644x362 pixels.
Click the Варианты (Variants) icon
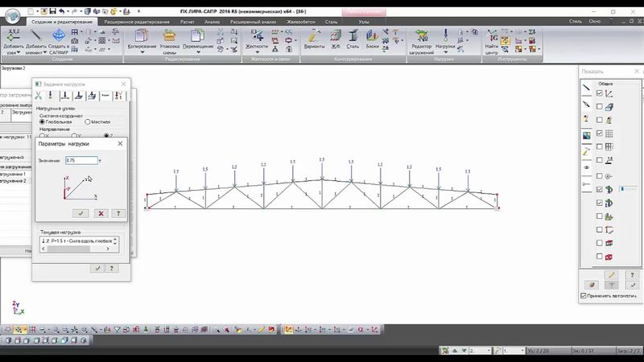313,37
